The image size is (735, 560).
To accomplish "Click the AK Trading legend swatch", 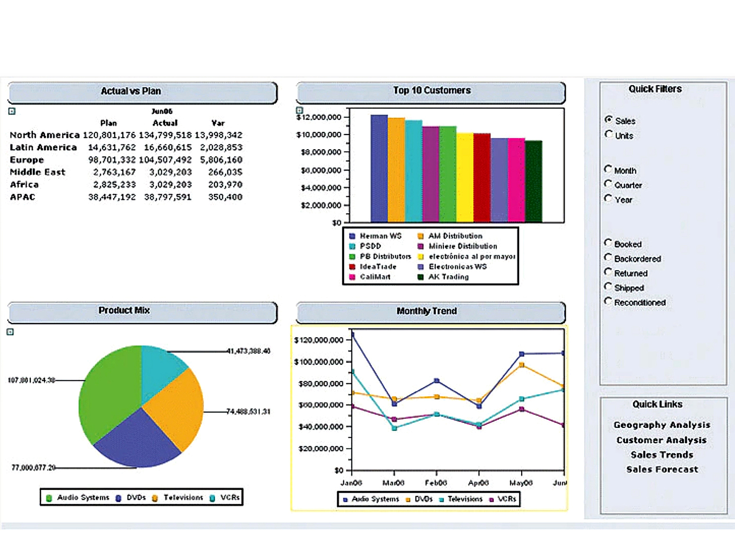I will tap(421, 277).
